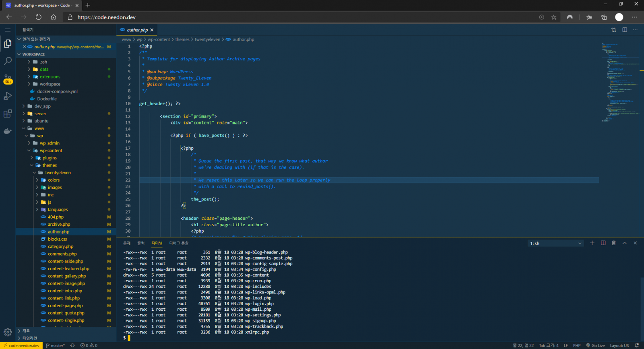Open archive.php from the file tree
The image size is (644, 349).
[x=59, y=225]
